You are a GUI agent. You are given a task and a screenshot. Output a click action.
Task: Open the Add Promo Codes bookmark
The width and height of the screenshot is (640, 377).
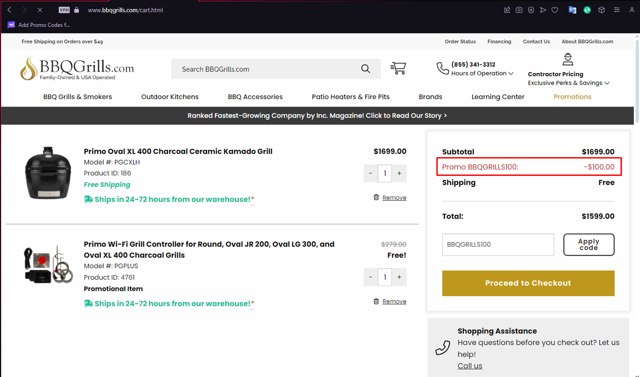click(x=39, y=24)
